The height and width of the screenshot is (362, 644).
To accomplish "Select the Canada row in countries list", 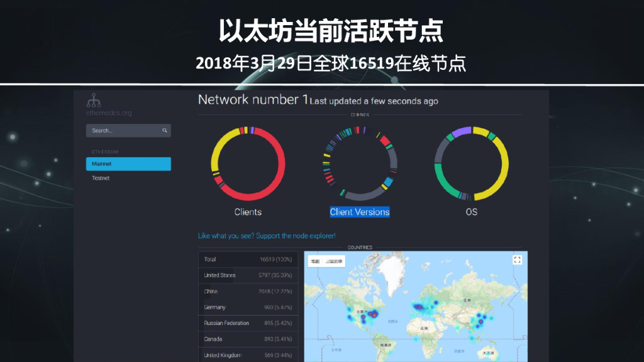I will click(x=248, y=339).
